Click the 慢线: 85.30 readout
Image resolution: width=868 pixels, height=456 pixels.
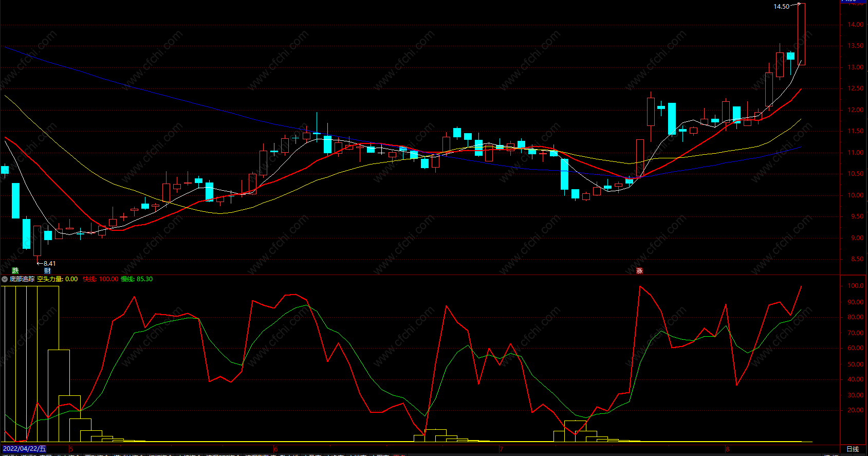(x=137, y=279)
